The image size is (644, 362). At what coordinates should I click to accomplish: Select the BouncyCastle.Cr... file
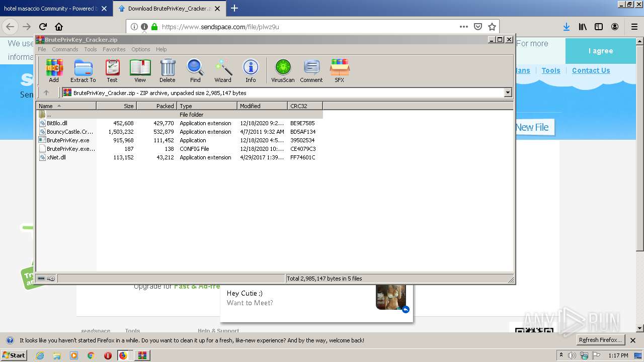click(x=180, y=132)
